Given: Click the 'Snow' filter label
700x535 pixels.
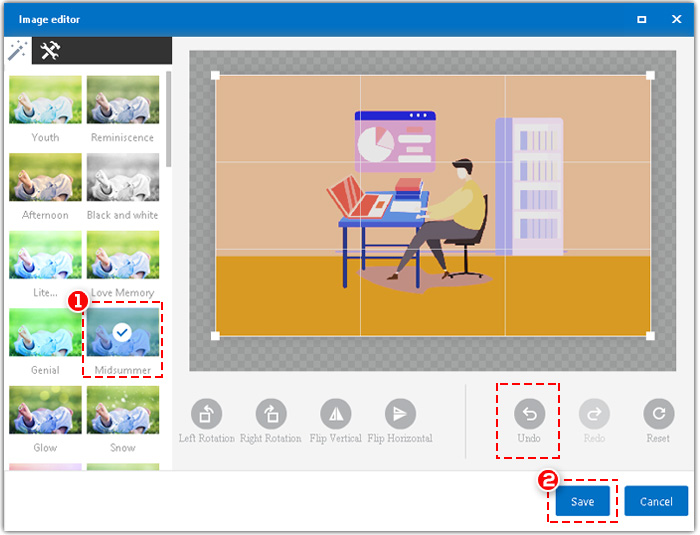Looking at the screenshot, I should point(123,448).
